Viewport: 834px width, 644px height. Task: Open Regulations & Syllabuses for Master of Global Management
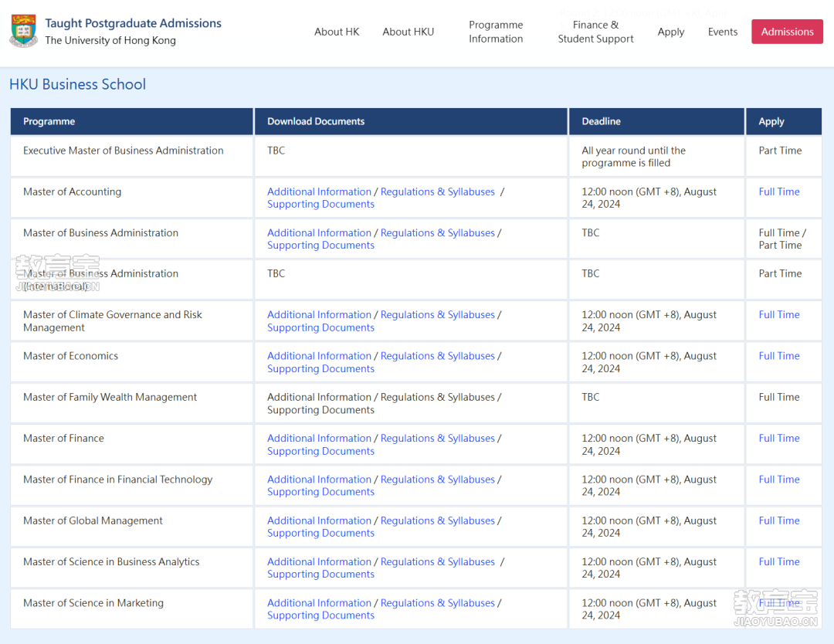coord(438,520)
